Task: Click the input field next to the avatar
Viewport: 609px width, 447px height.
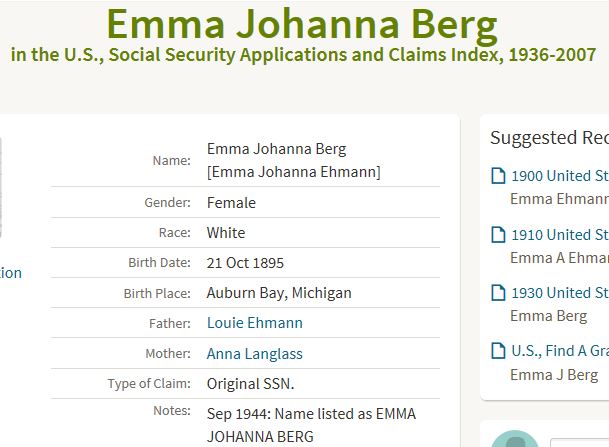Action: coord(579,443)
